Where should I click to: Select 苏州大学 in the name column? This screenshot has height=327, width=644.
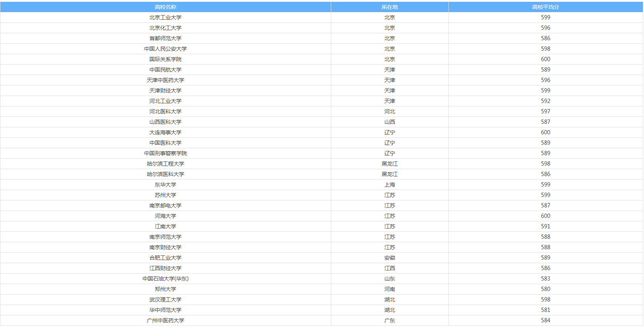click(165, 195)
